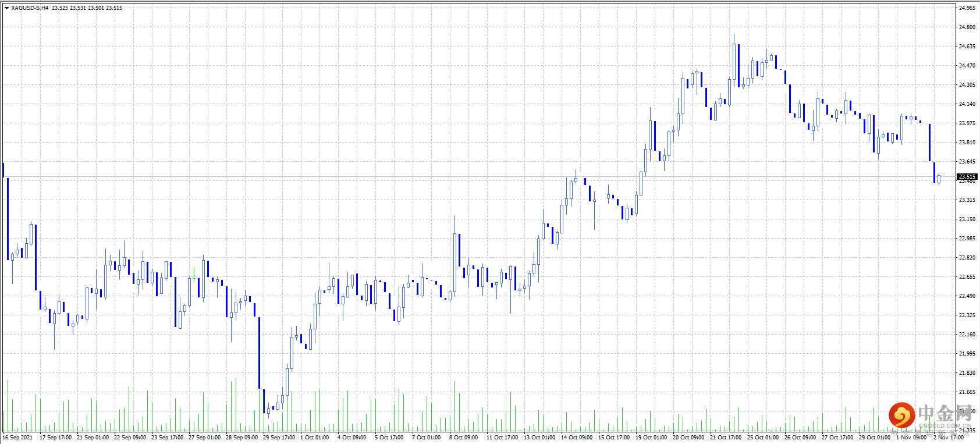
Task: Click the 20 Oct 09:00 time label
Action: 688,438
